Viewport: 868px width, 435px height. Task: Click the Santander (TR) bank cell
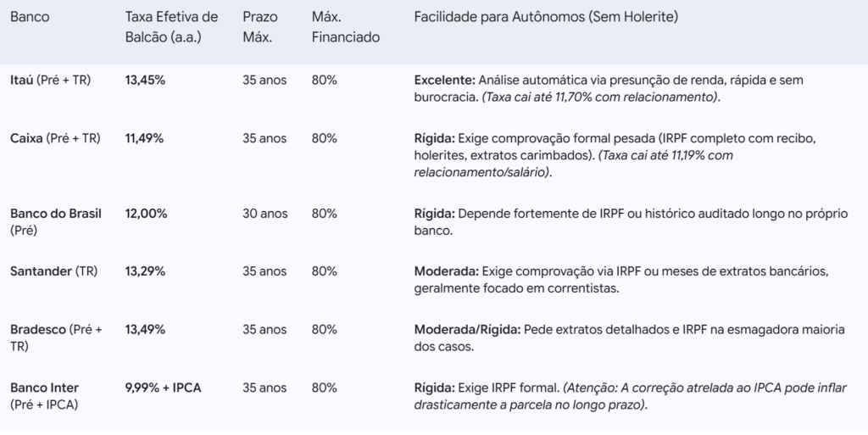click(x=53, y=271)
